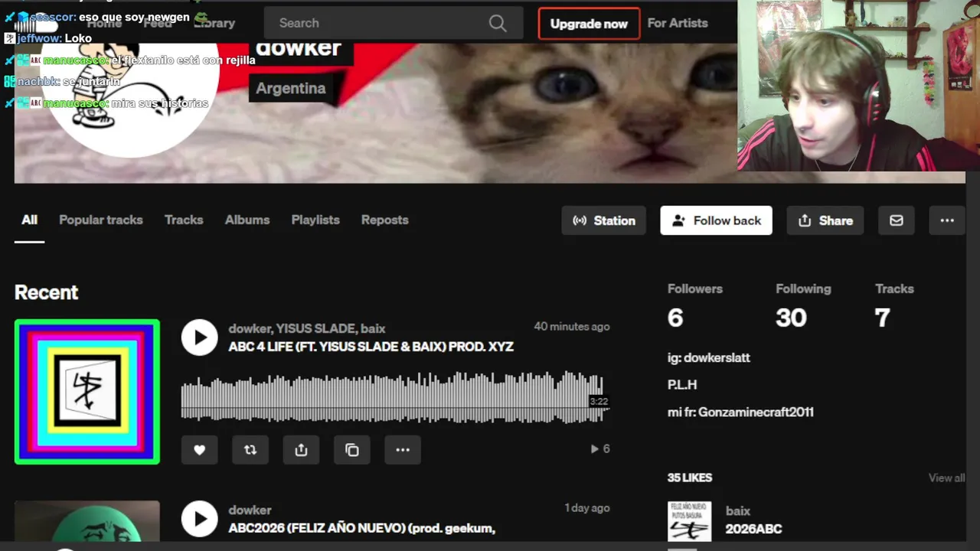Image resolution: width=980 pixels, height=551 pixels.
Task: Click 35 LIKES heading
Action: tap(690, 478)
